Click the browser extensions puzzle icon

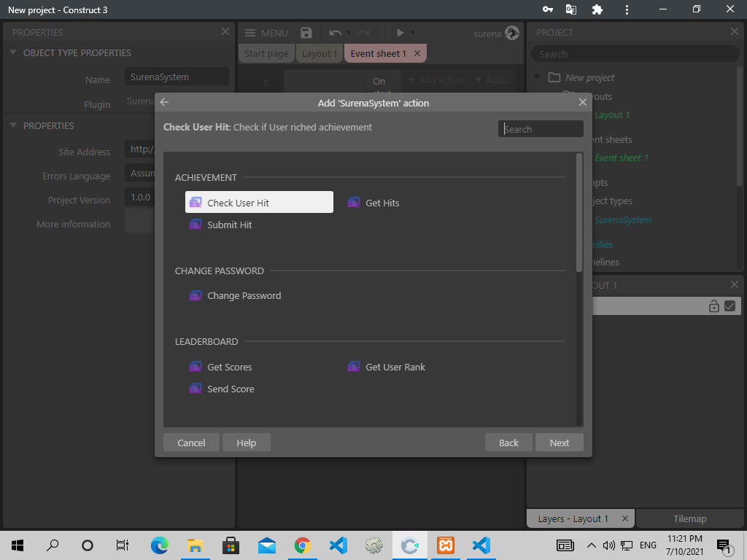(x=597, y=9)
